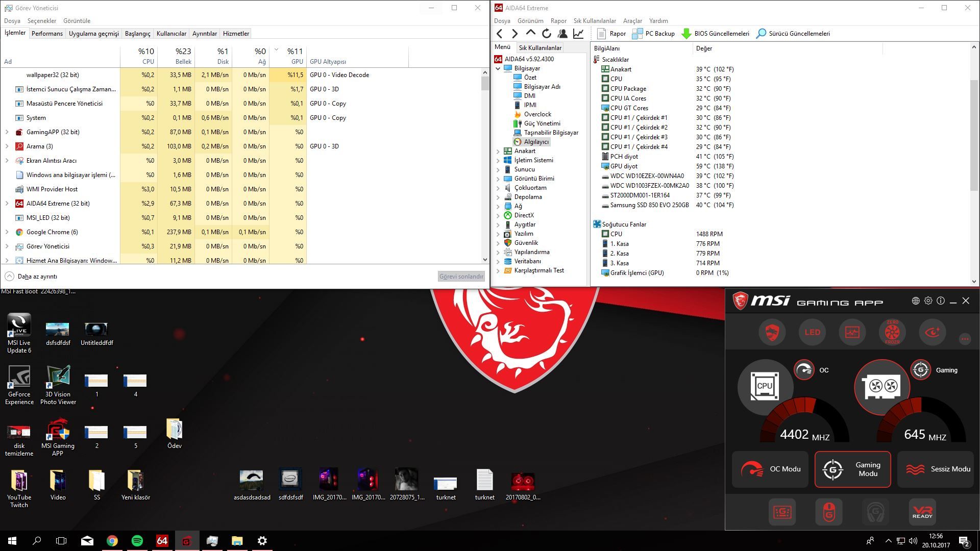Screen dimensions: 980x551
Task: Click the Gaming Hotkey keyboard icon
Action: [782, 512]
